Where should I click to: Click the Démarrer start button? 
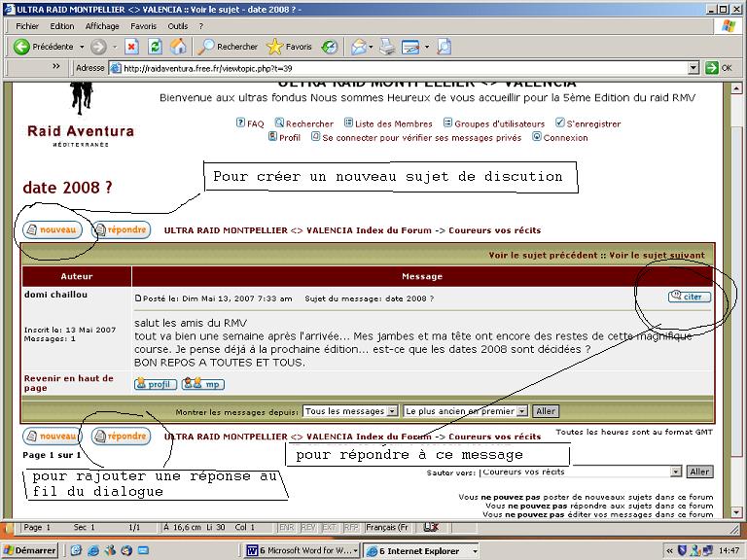30,550
